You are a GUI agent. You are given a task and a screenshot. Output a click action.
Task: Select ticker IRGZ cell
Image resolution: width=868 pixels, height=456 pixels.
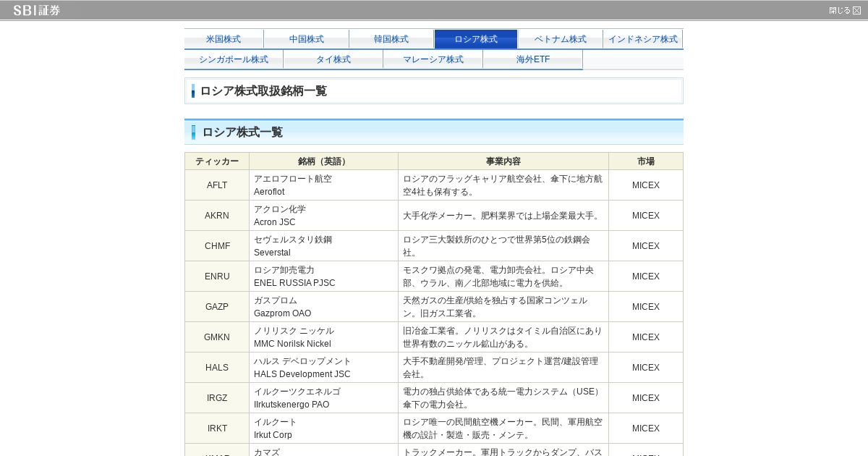(x=217, y=398)
